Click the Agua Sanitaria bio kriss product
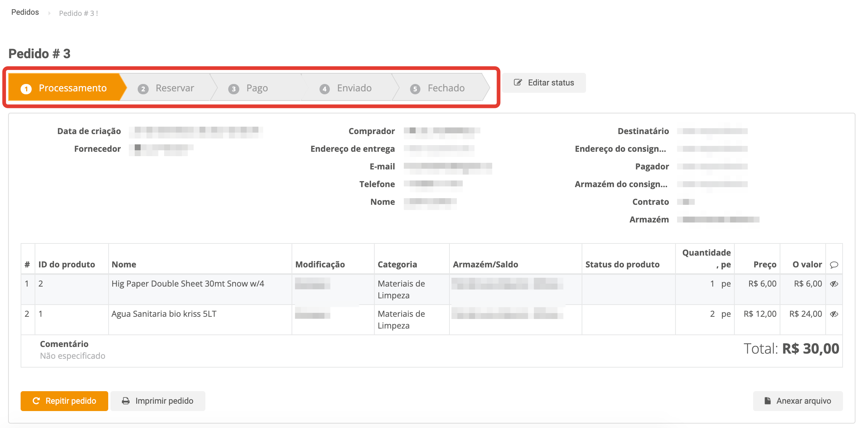Viewport: 868px width, 428px height. tap(164, 314)
